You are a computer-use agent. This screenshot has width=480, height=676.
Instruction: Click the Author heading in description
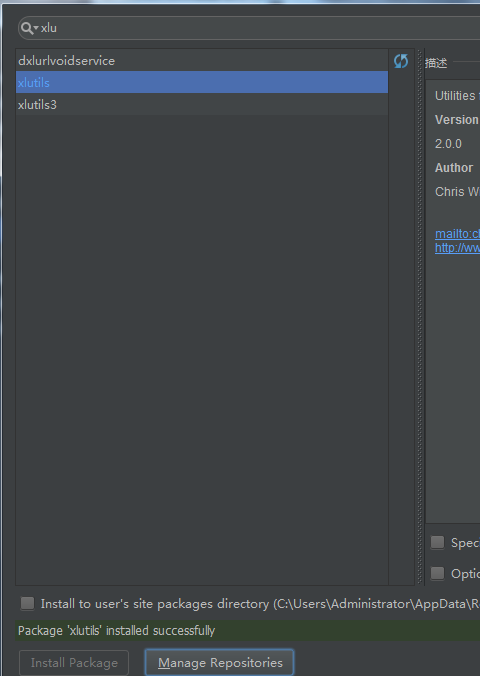click(454, 168)
